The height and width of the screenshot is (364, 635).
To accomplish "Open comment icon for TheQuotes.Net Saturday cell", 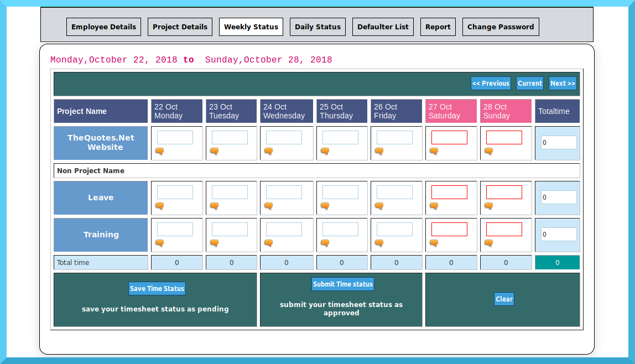I will [434, 151].
